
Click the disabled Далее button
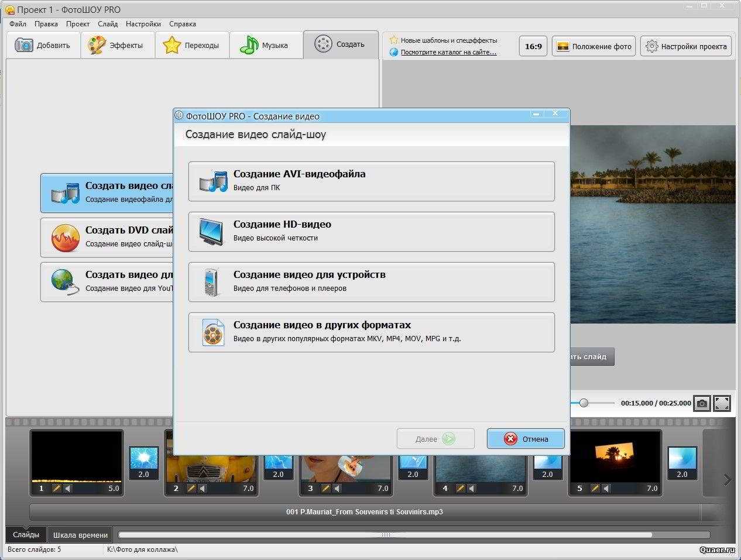pos(435,439)
